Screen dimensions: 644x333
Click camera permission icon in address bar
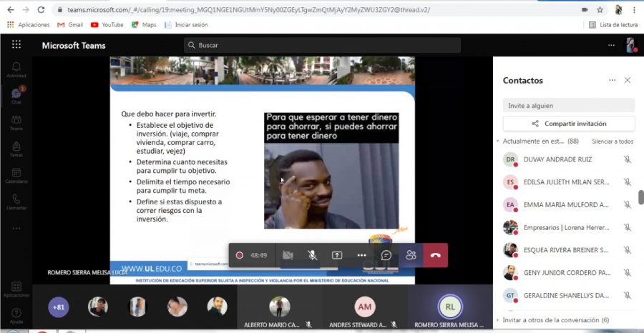(585, 10)
